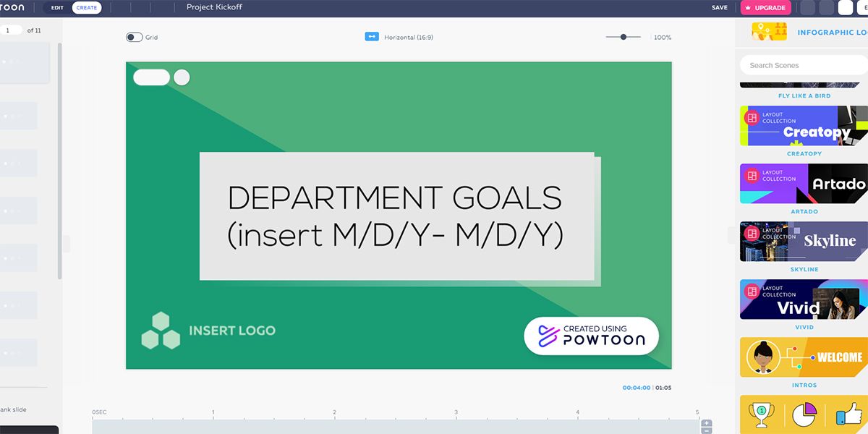Click the pink UPGRADE button
The height and width of the screenshot is (434, 868).
tap(765, 8)
